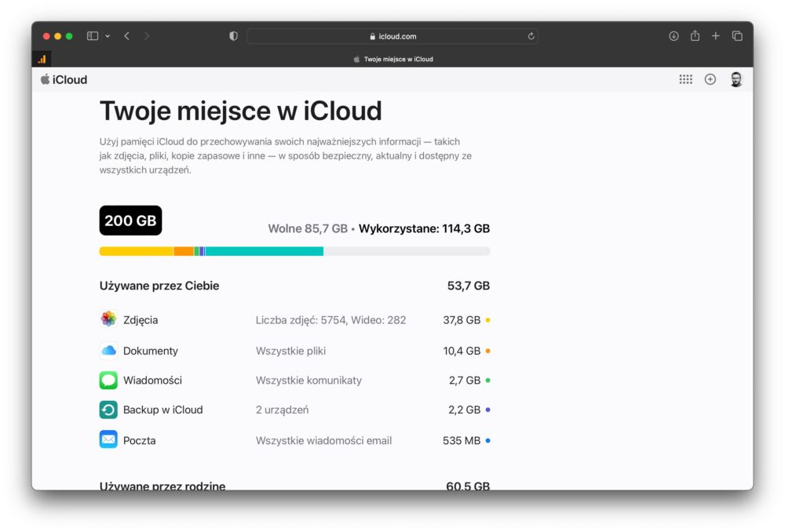Click '2 urządzeń' description
Viewport: 785px width, 532px height.
pos(283,410)
